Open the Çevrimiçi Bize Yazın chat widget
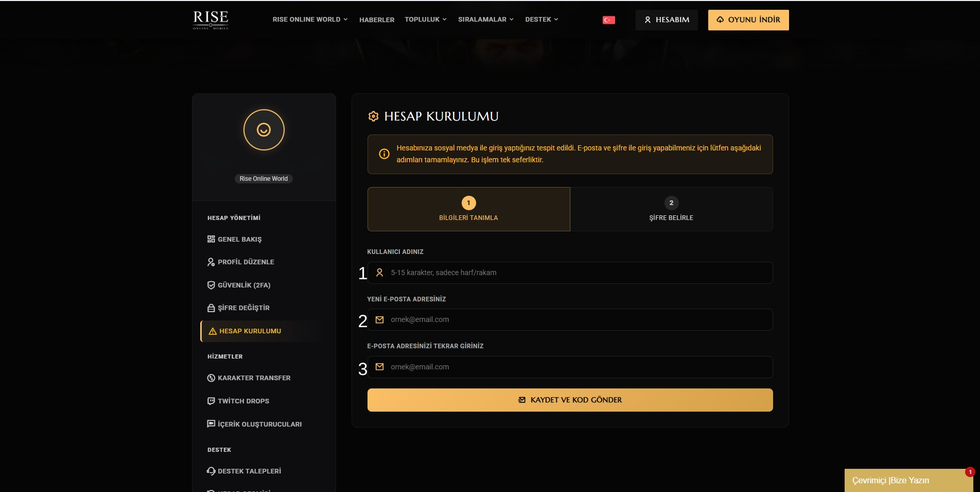The height and width of the screenshot is (492, 980). tap(908, 480)
